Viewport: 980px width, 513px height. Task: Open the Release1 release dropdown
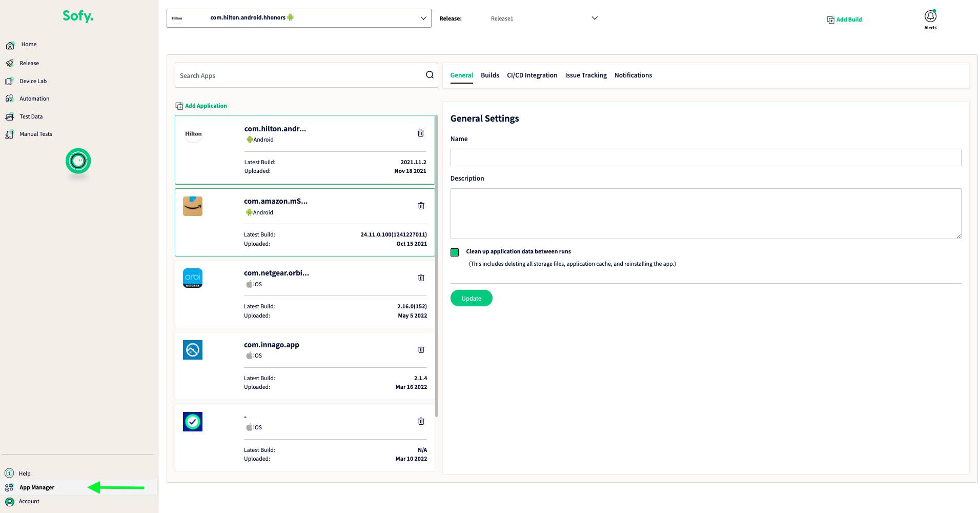pos(543,18)
